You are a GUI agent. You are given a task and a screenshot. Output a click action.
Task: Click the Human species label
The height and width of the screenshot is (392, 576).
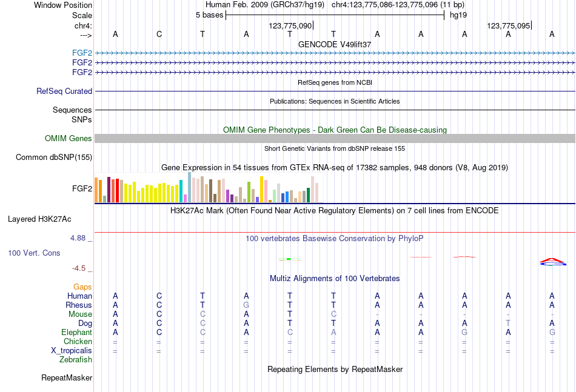coord(79,296)
